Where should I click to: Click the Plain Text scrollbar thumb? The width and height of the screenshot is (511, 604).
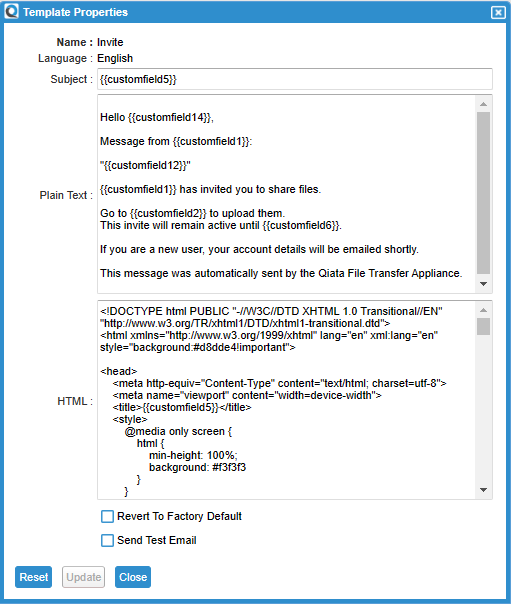[483, 193]
